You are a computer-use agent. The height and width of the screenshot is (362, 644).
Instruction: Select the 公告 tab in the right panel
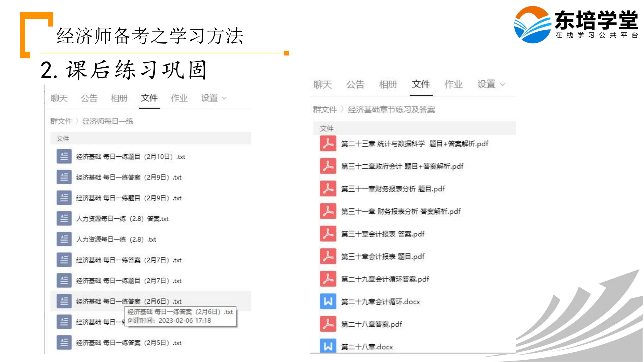355,84
